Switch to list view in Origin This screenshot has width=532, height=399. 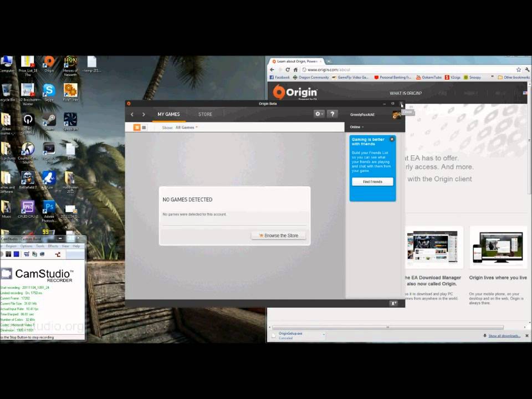(x=144, y=127)
